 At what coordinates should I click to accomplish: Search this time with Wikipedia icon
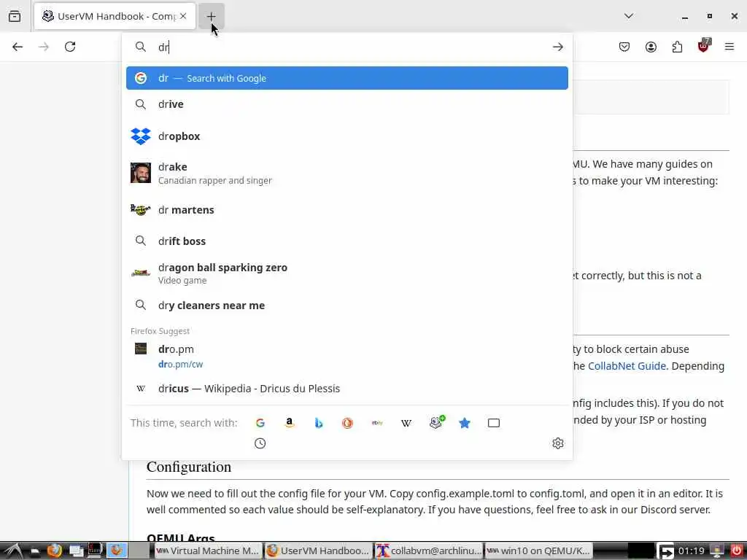click(x=406, y=423)
